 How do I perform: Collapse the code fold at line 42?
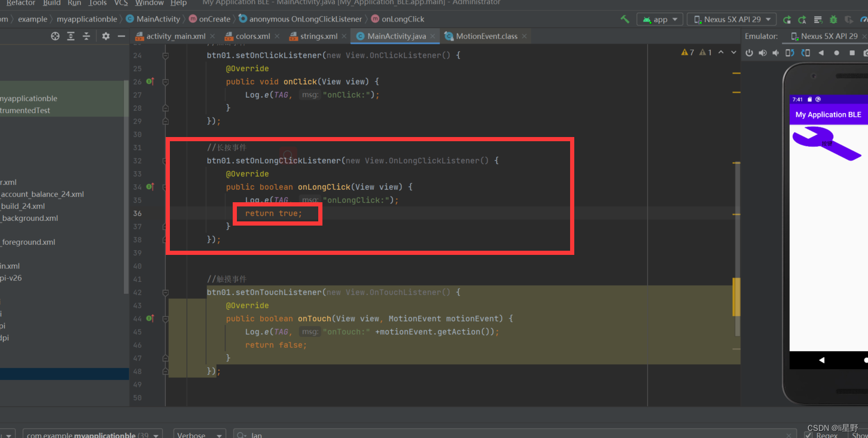(x=166, y=292)
